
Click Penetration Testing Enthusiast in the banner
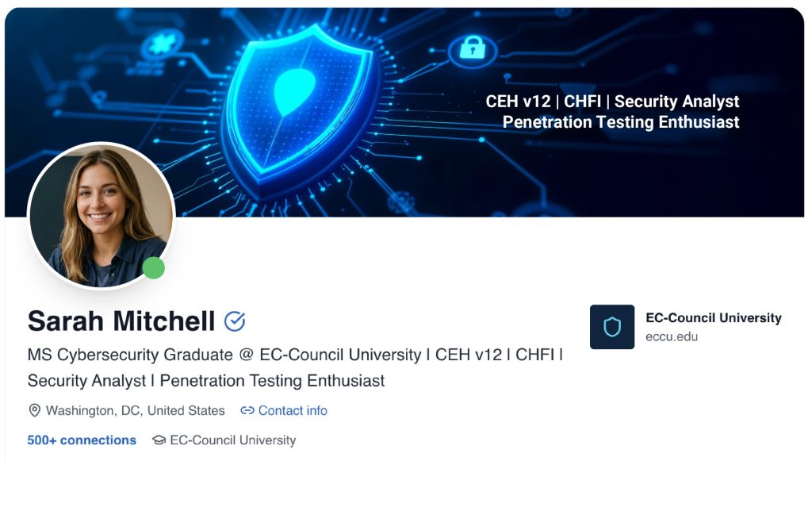[x=621, y=122]
